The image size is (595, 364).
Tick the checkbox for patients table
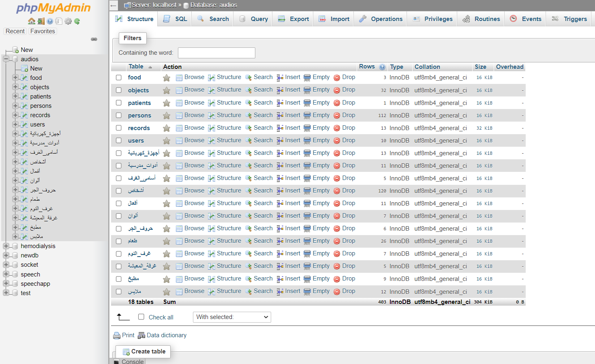pos(119,103)
